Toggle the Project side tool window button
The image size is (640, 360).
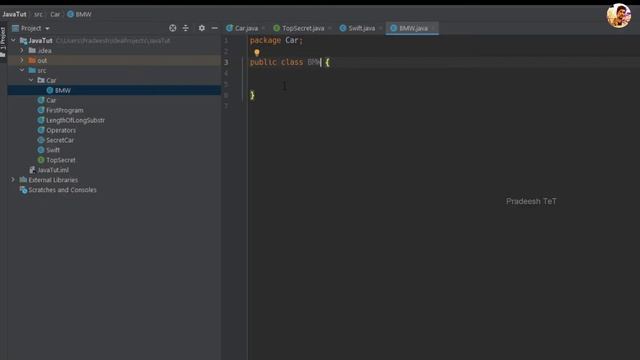pyautogui.click(x=3, y=42)
